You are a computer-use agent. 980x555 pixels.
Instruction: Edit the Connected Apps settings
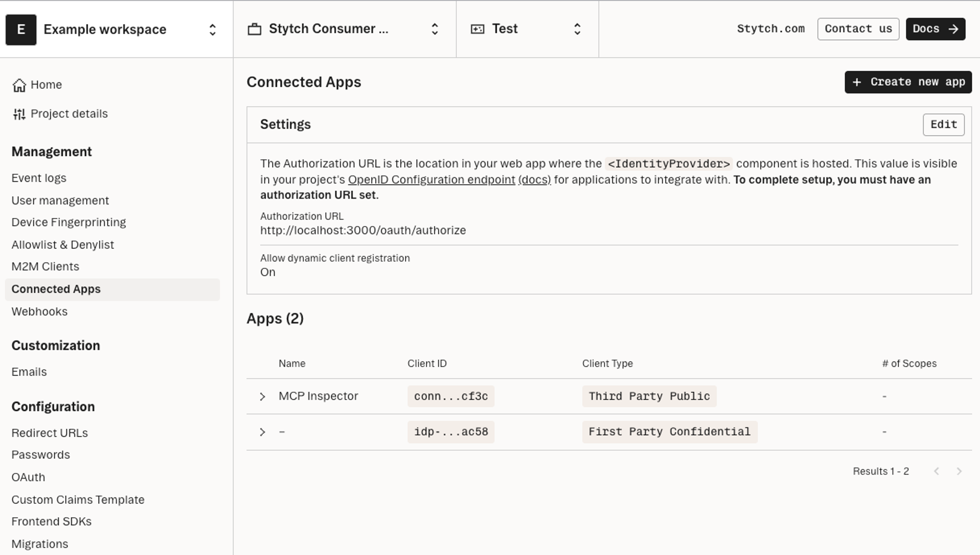(x=944, y=125)
